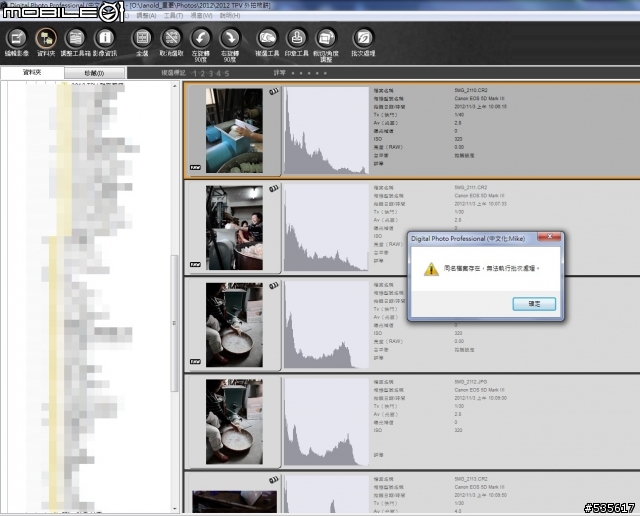Click the histogram of IMG_2112.JPG
Viewport: 640px width, 516px height.
click(326, 422)
